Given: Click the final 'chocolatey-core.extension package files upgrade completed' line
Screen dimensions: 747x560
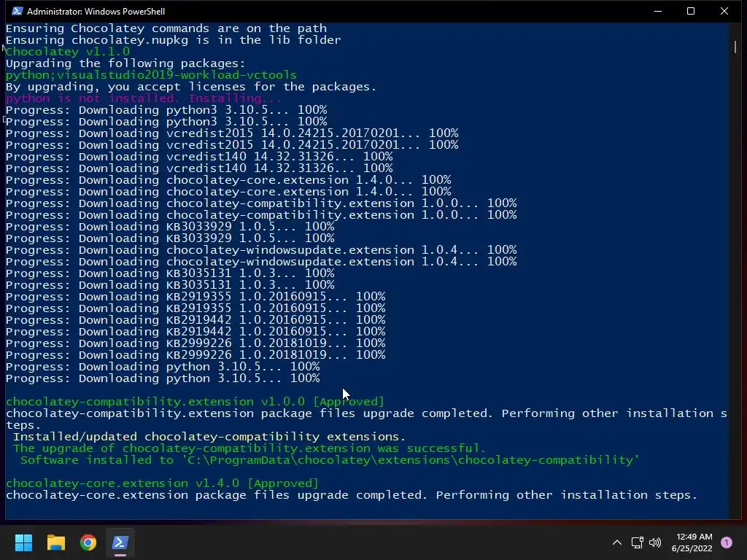Looking at the screenshot, I should [x=352, y=495].
